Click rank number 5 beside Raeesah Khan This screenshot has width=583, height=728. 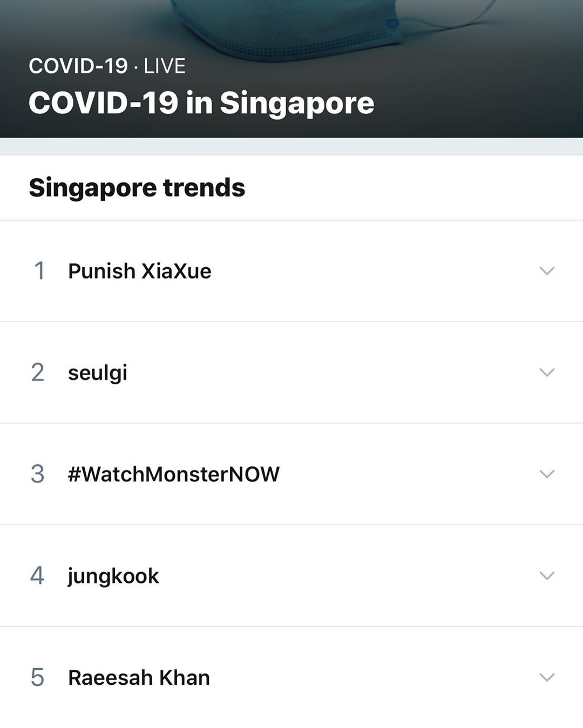[x=37, y=677]
